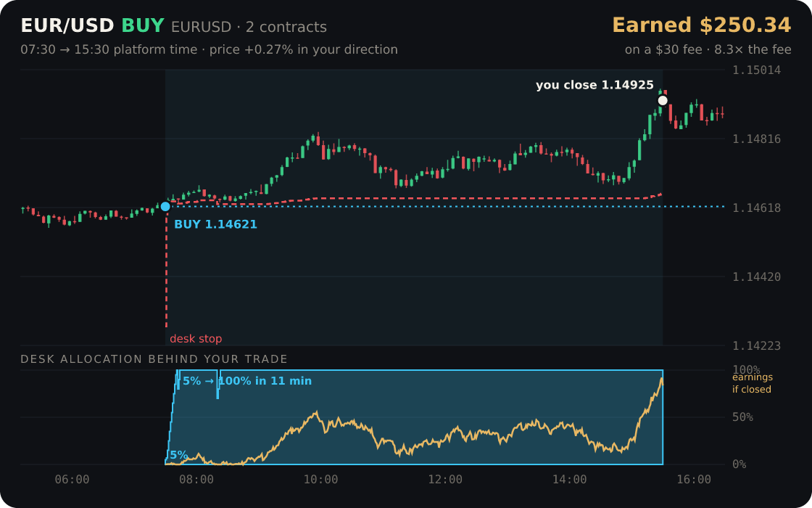Click the 12:00 time axis label
This screenshot has height=508, width=812.
[445, 480]
